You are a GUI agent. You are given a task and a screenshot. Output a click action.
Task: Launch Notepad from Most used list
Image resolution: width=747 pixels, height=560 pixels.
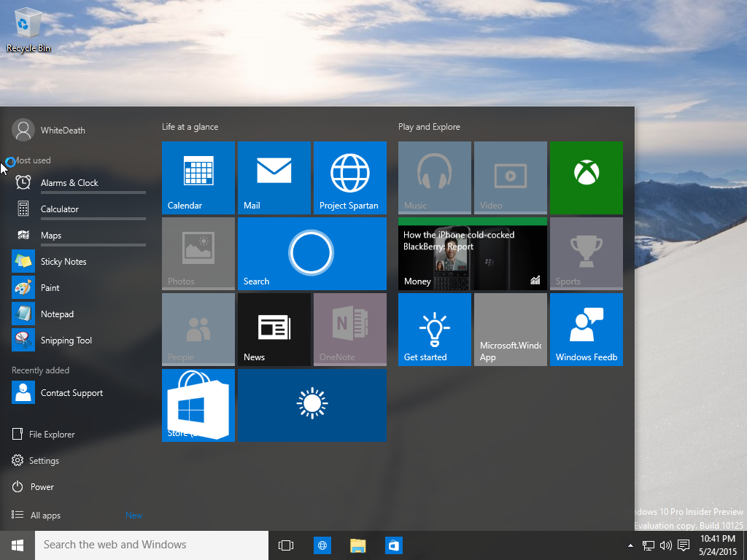pos(79,314)
